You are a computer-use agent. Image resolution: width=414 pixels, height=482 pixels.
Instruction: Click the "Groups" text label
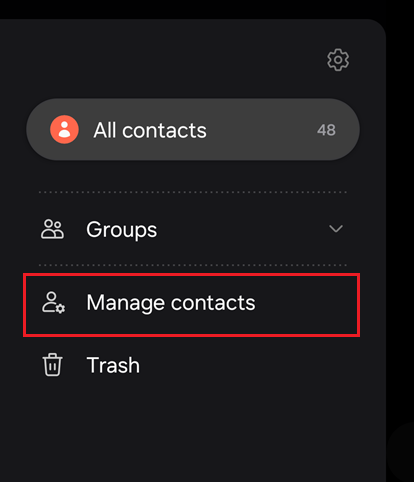[121, 230]
